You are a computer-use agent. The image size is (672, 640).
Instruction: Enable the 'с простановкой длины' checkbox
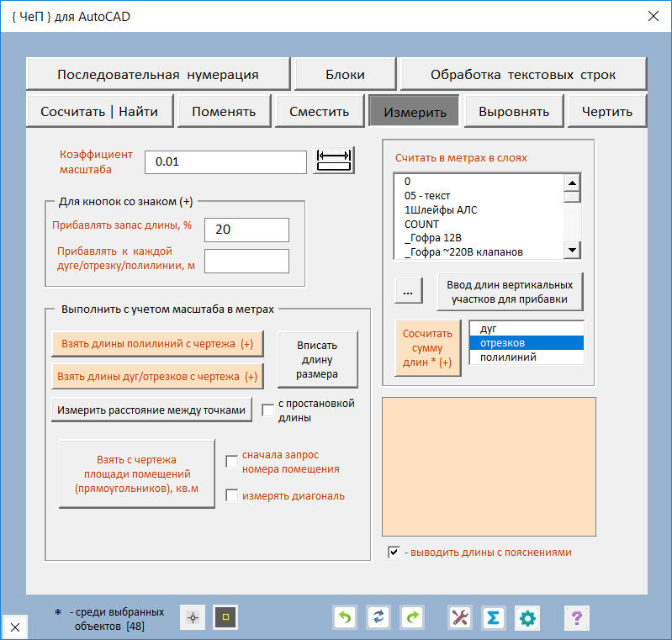tap(268, 410)
